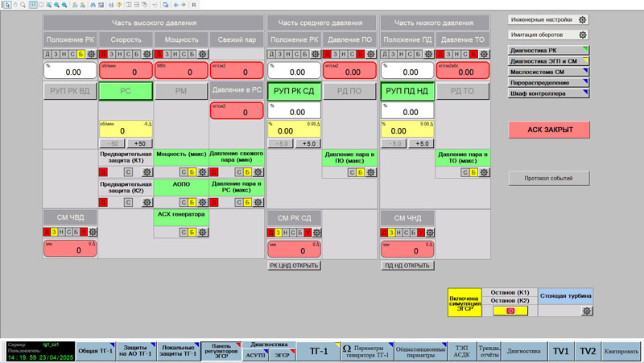The height and width of the screenshot is (363, 644).
Task: Click the R button in top toolbar
Action: (x=193, y=5)
